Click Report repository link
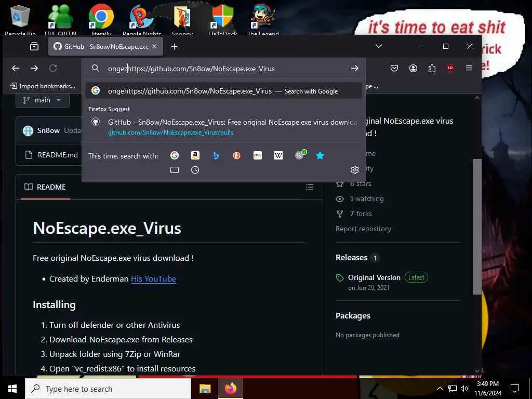This screenshot has height=399, width=532. 363,229
